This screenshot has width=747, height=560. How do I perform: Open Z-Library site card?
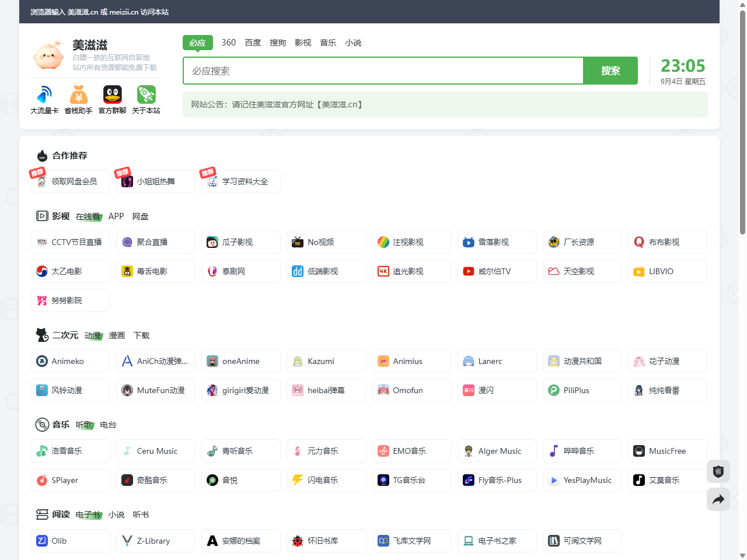point(156,541)
